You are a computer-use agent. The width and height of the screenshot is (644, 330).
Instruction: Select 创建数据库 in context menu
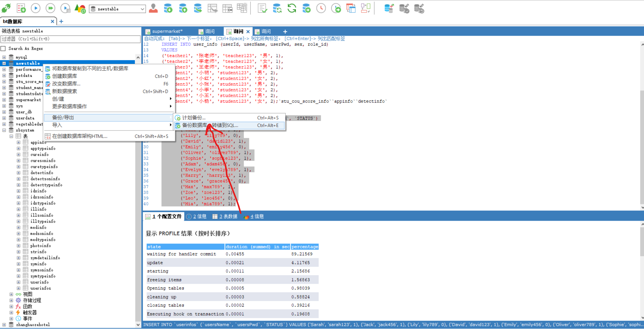[x=109, y=76]
